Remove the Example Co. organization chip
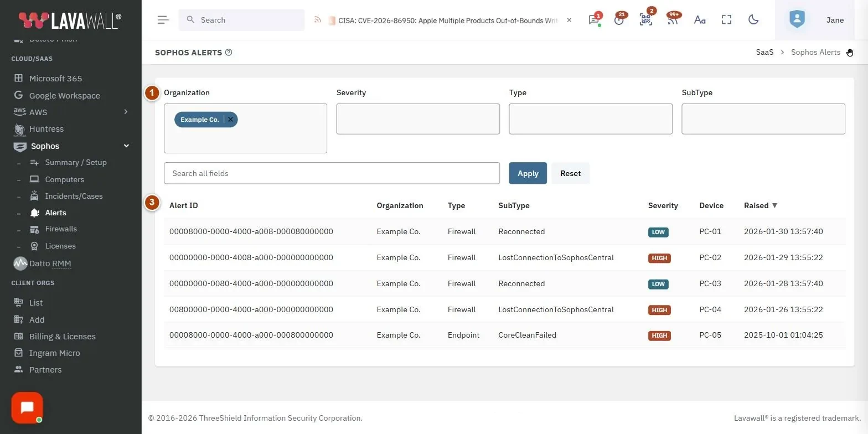Screen dimensions: 868x434 (231, 120)
